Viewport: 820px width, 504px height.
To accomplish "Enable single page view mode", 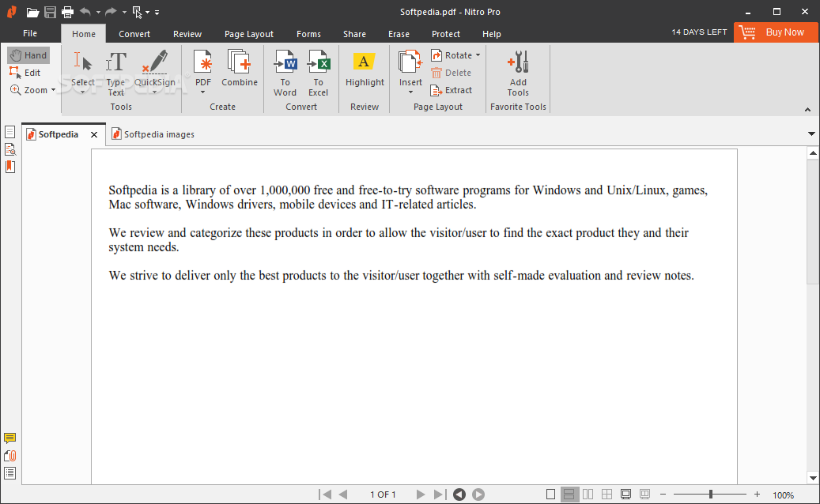I will pos(551,495).
